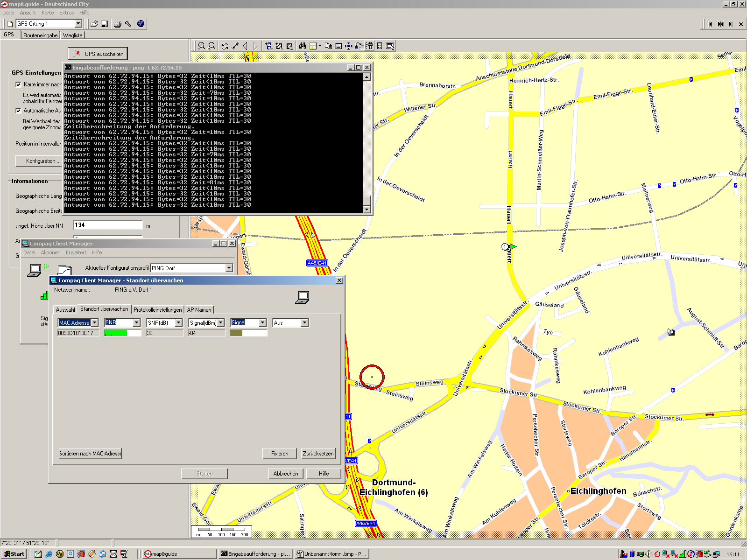
Task: Click the Hilfe button in Standort überwachen
Action: tap(324, 474)
